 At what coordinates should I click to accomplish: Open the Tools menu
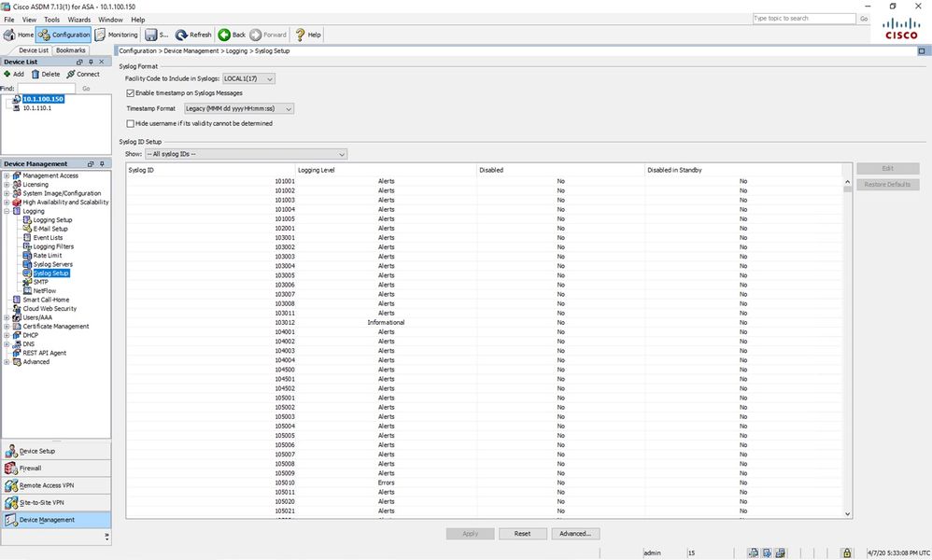[x=51, y=20]
